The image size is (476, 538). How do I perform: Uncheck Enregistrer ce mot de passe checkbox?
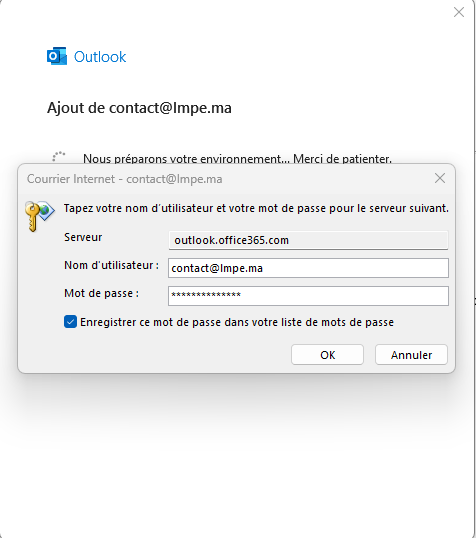pyautogui.click(x=70, y=322)
